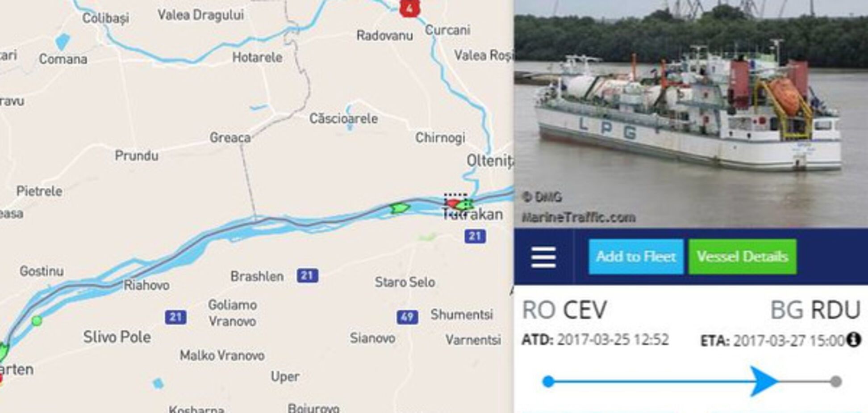Open the LPG vessel photo
Viewport: 868px width, 413px height.
[x=691, y=114]
